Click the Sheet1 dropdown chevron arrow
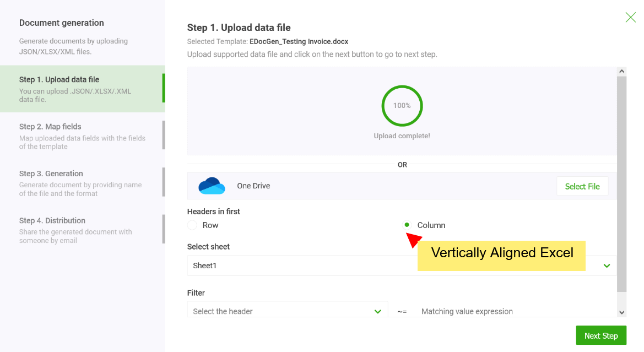The height and width of the screenshot is (352, 644). 607,266
